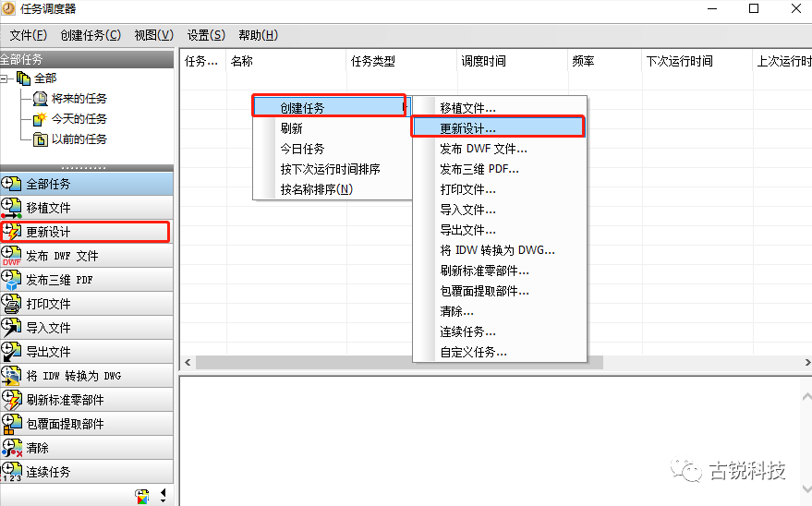This screenshot has height=506, width=812.
Task: Select 将 IDW 转换为 DWG... in submenu
Action: (500, 250)
